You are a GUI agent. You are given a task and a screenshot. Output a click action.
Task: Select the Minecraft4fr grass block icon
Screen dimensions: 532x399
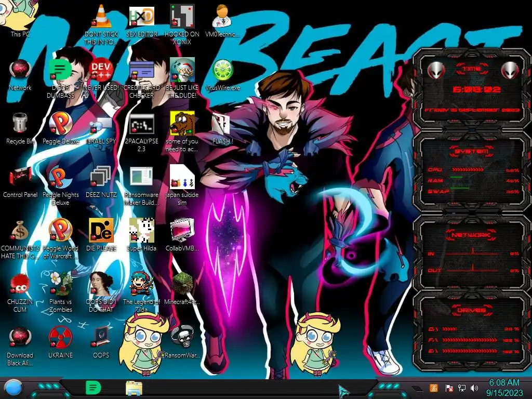coord(182,284)
